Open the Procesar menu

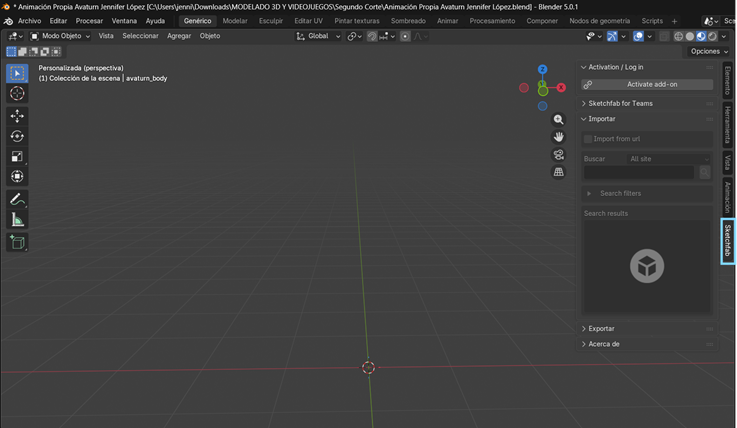pos(89,21)
